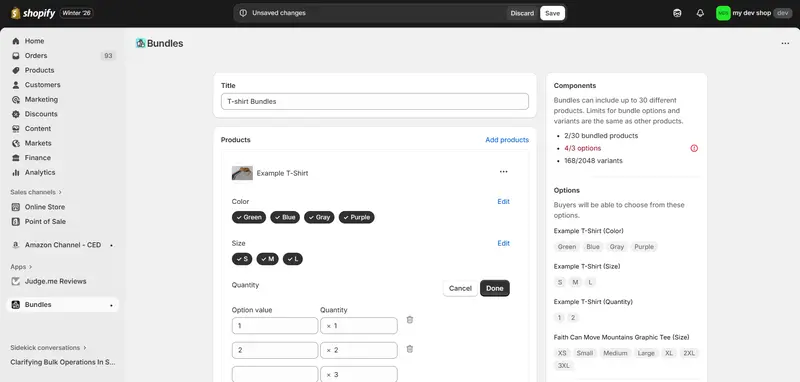Click the Add products link

pyautogui.click(x=507, y=140)
